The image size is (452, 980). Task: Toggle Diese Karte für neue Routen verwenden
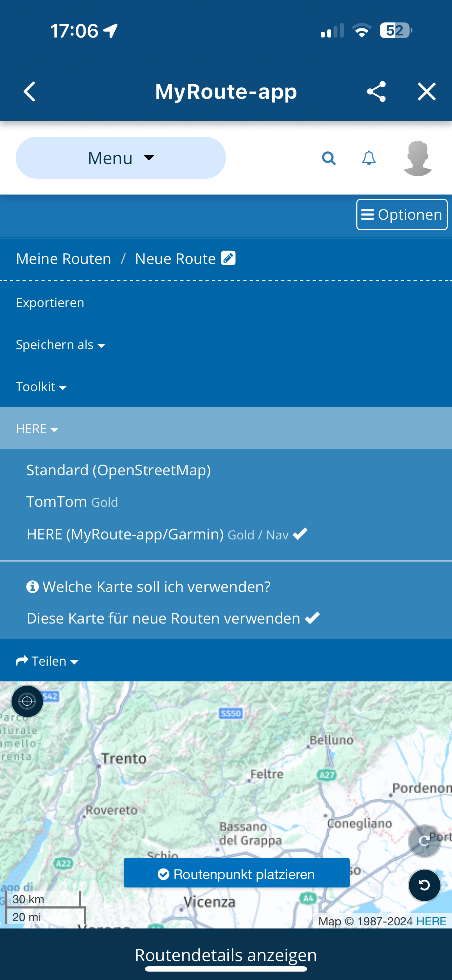pos(173,618)
